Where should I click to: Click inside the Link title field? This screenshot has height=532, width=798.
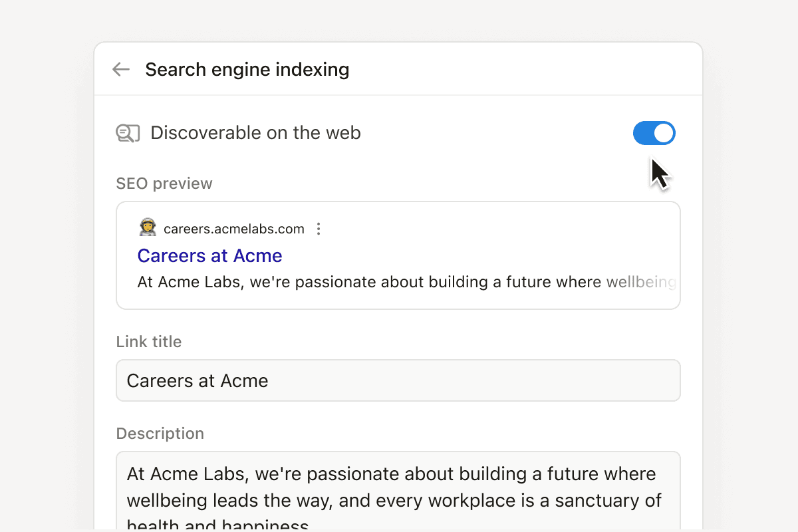click(398, 380)
